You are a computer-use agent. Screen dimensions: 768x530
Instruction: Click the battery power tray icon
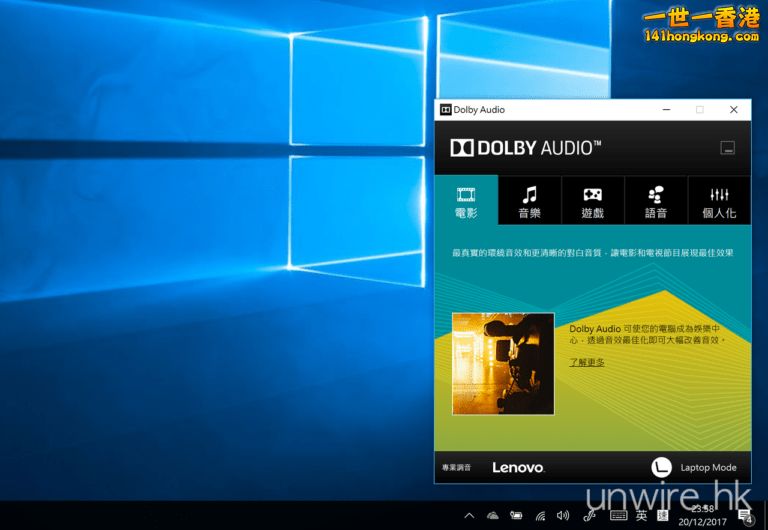(516, 515)
